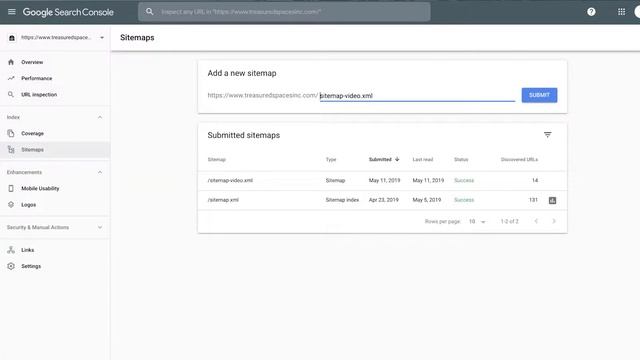Screen dimensions: 640x360
Task: Select Sitemaps in sidebar
Action: (x=55, y=150)
